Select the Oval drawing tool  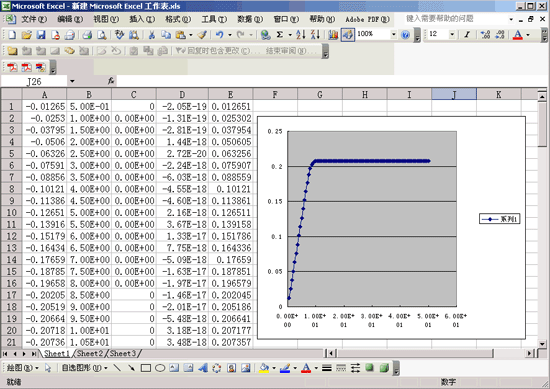[x=160, y=368]
